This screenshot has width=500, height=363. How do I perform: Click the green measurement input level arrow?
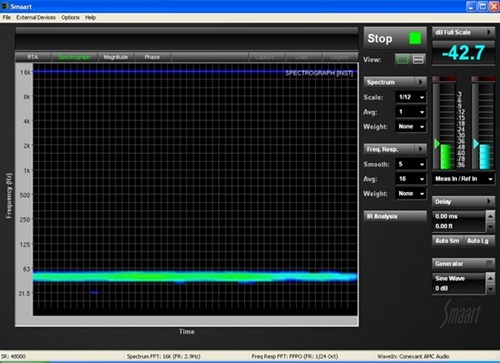pyautogui.click(x=437, y=144)
